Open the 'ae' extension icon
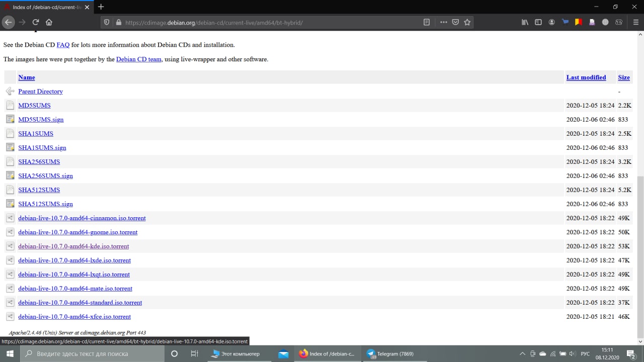Image resolution: width=644 pixels, height=362 pixels. (619, 22)
